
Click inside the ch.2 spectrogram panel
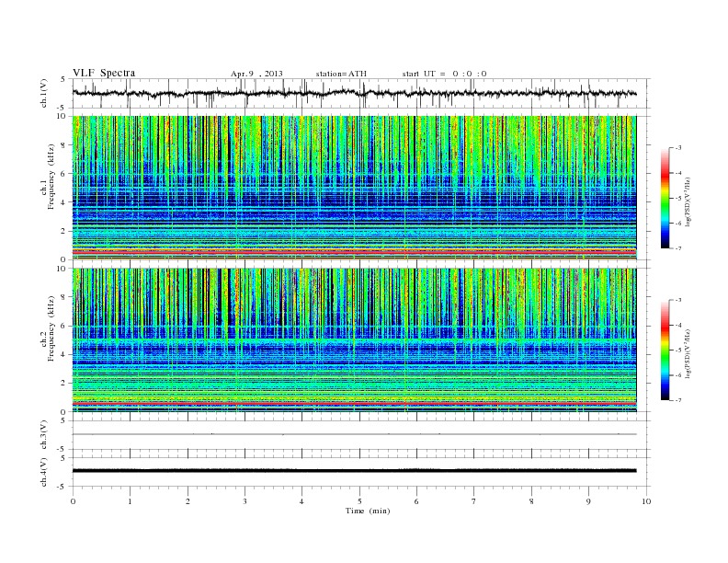tap(354, 340)
